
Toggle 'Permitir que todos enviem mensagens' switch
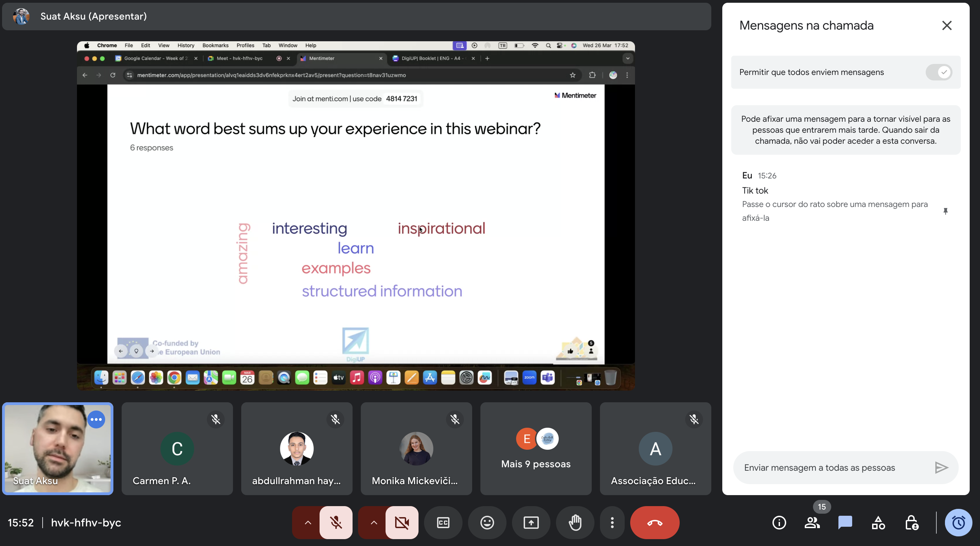(x=938, y=72)
